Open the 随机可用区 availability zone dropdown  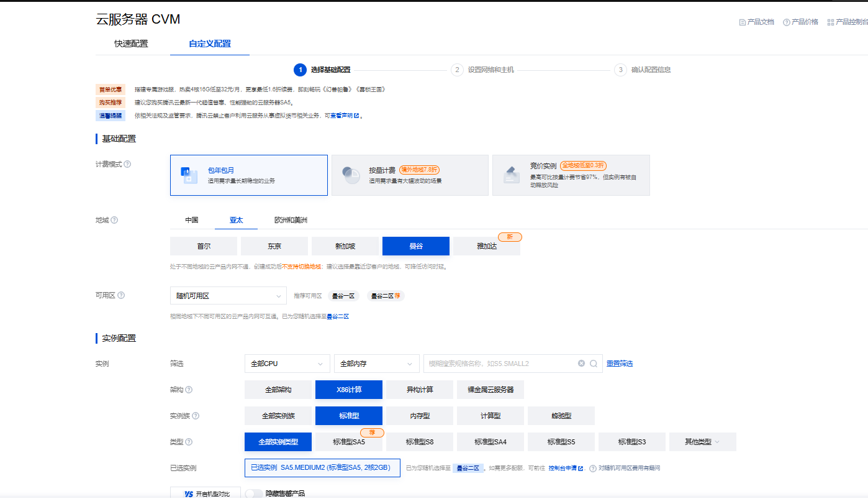pos(228,295)
